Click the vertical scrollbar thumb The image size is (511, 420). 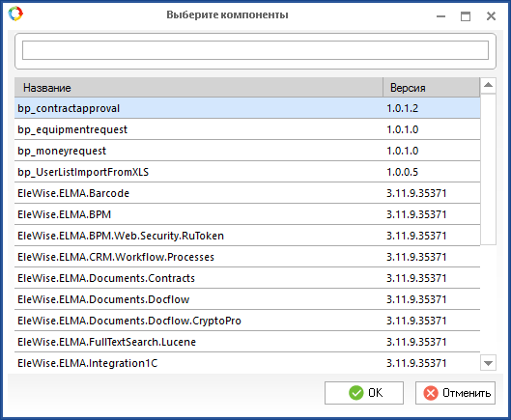point(488,169)
